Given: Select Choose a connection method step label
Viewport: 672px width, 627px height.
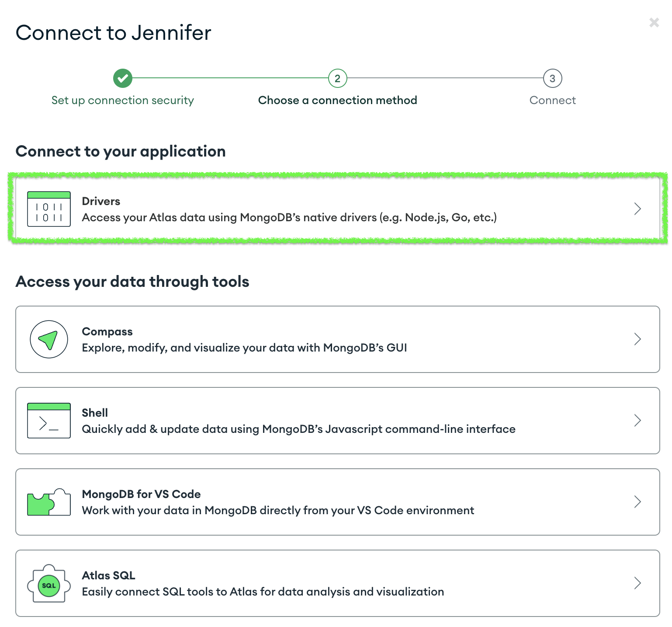Looking at the screenshot, I should point(337,100).
